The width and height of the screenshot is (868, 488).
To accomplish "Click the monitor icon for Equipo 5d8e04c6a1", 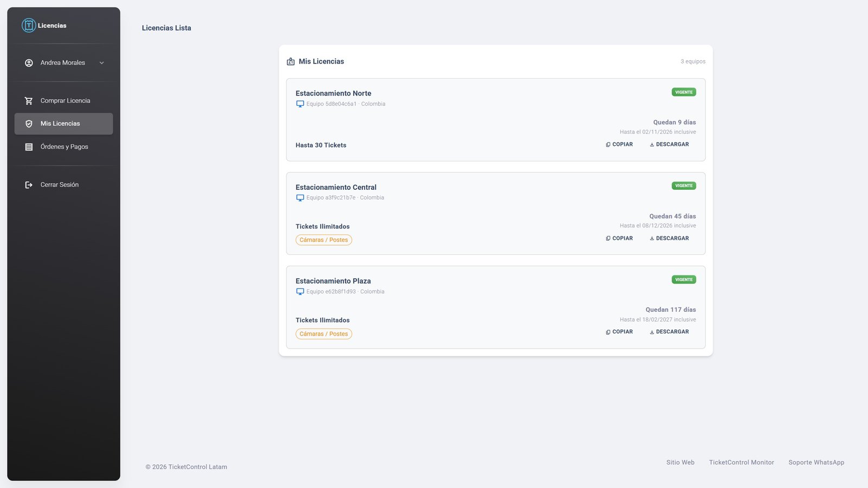I will tap(300, 104).
